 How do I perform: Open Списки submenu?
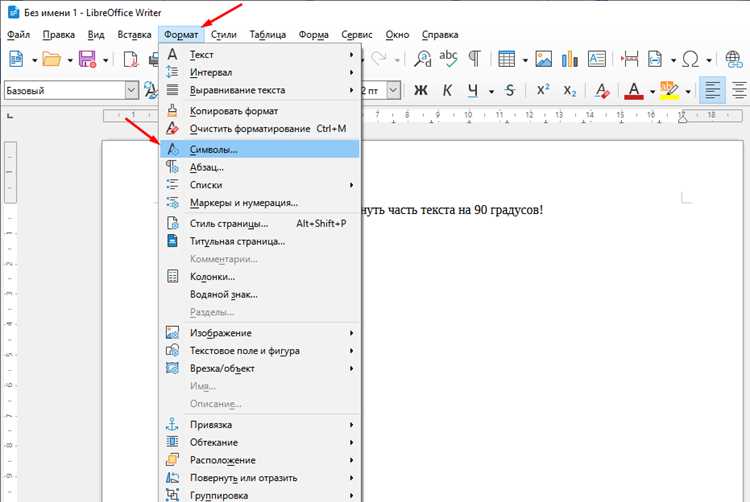pyautogui.click(x=260, y=185)
